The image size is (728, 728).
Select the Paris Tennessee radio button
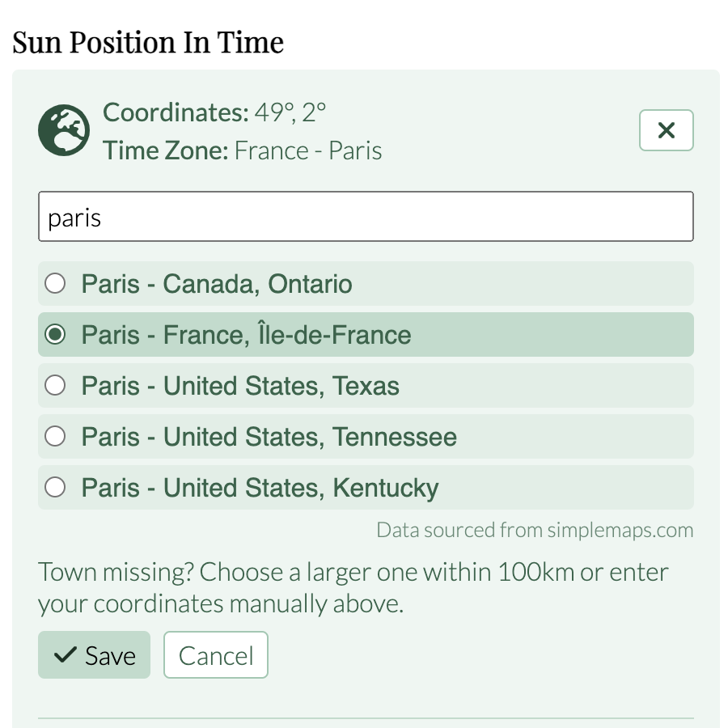click(55, 437)
